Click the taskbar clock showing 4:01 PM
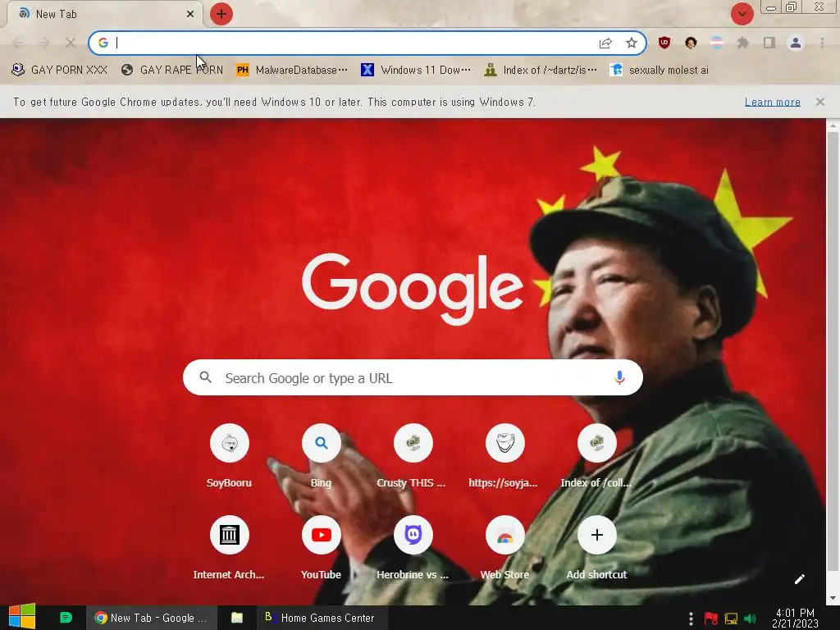The image size is (840, 630). click(795, 618)
